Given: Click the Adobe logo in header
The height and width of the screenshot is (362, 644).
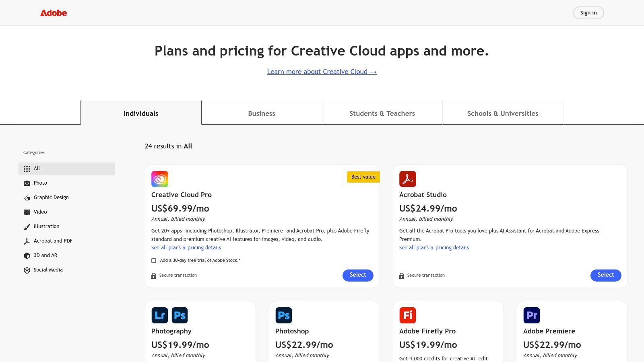Looking at the screenshot, I should point(54,13).
